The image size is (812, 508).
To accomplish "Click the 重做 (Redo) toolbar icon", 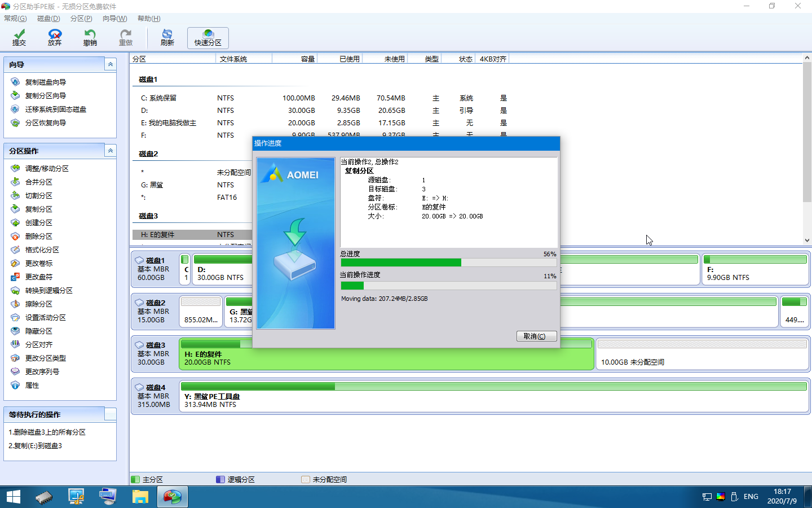I will pos(126,38).
